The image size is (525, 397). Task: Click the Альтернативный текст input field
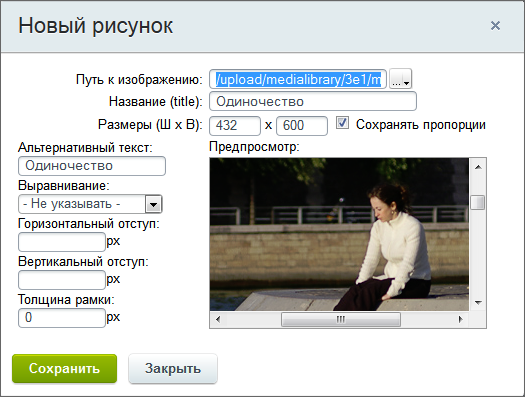point(92,166)
